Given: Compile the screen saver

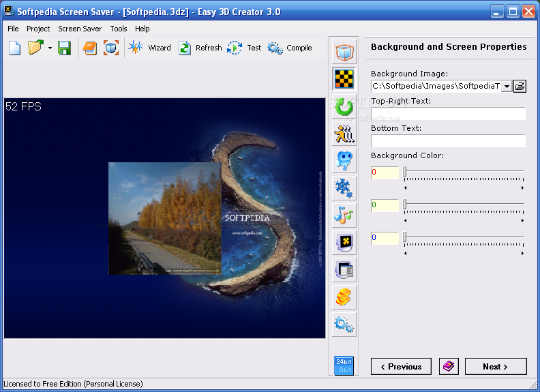Looking at the screenshot, I should pos(290,48).
